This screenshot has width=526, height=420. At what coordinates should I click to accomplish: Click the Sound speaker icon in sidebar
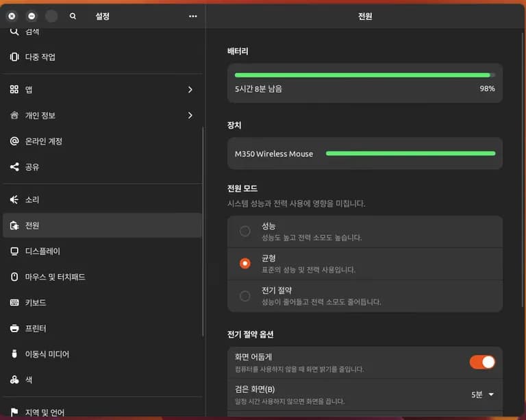tap(14, 199)
